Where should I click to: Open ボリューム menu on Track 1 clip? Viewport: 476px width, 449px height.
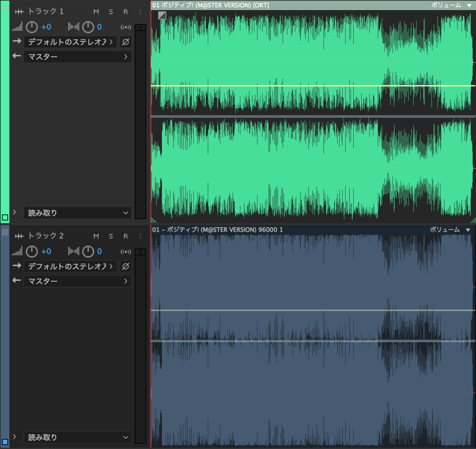[452, 5]
